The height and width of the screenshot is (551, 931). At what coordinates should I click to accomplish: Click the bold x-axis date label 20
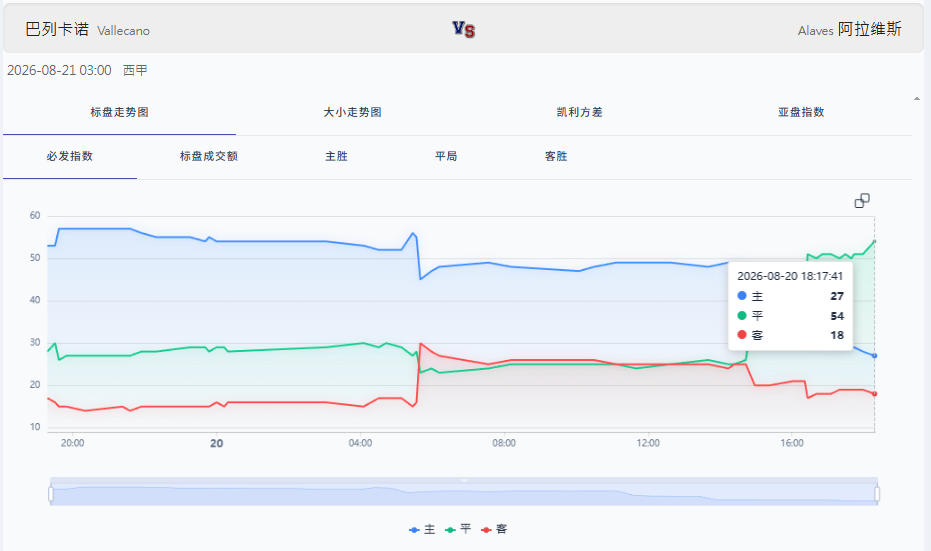[217, 444]
